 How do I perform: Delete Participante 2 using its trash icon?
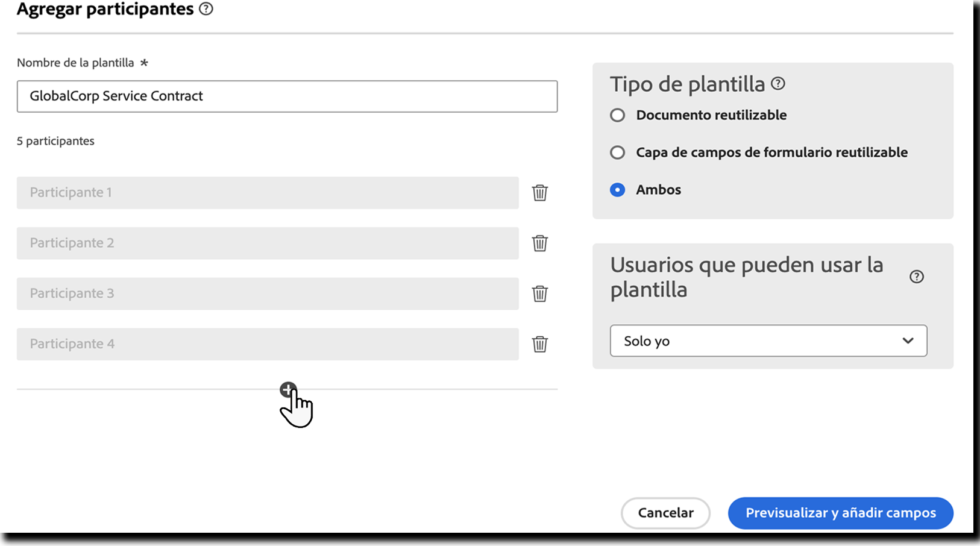pyautogui.click(x=540, y=243)
